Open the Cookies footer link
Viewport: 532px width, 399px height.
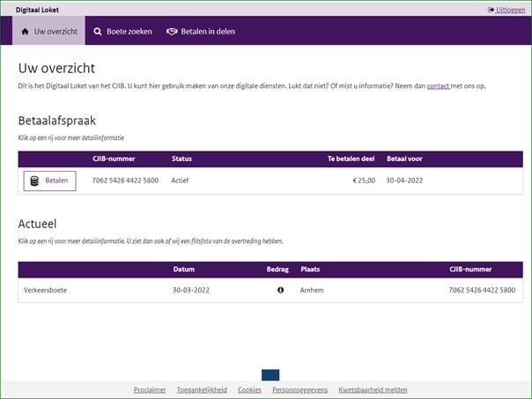[249, 389]
